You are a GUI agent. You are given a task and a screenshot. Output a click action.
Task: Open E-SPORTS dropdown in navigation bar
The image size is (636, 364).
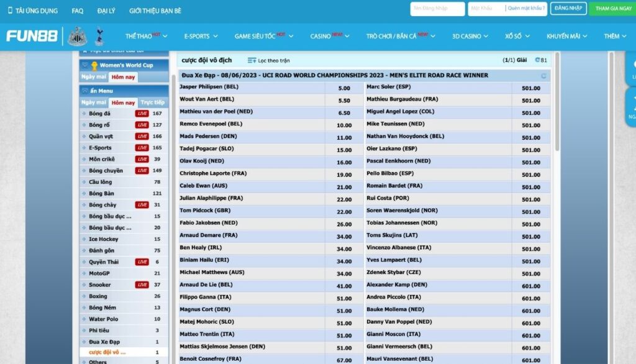(201, 36)
